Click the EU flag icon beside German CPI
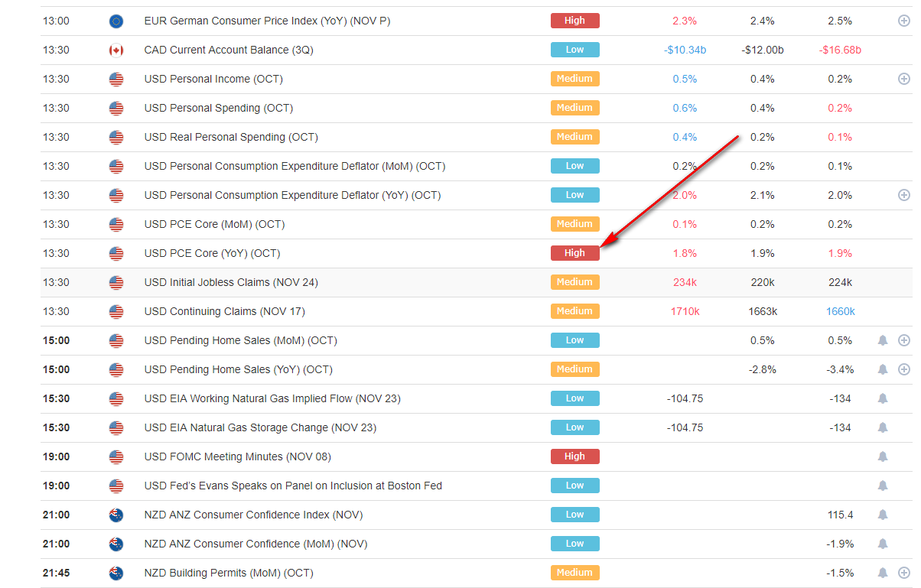Screen dimensions: 921x588 [x=116, y=21]
